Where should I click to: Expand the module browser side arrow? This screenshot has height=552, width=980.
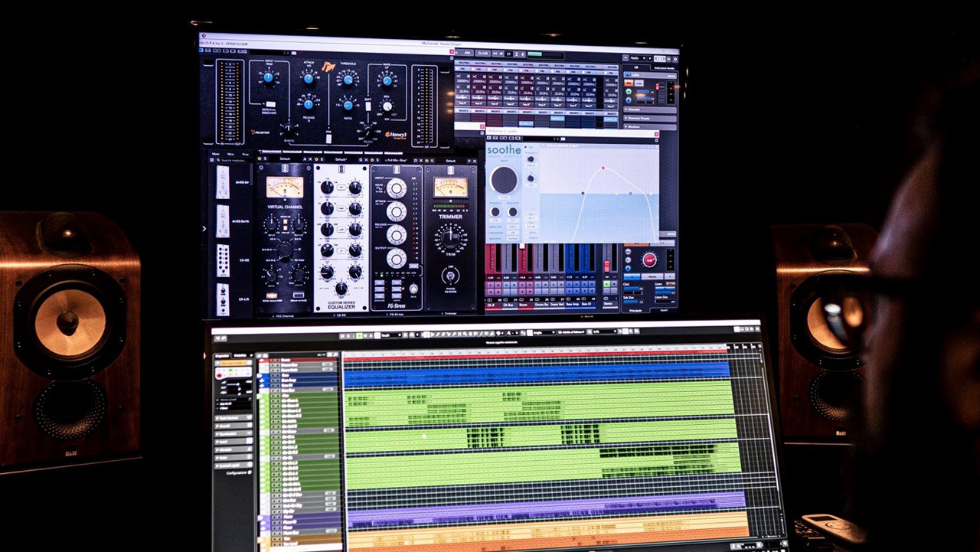click(x=204, y=228)
